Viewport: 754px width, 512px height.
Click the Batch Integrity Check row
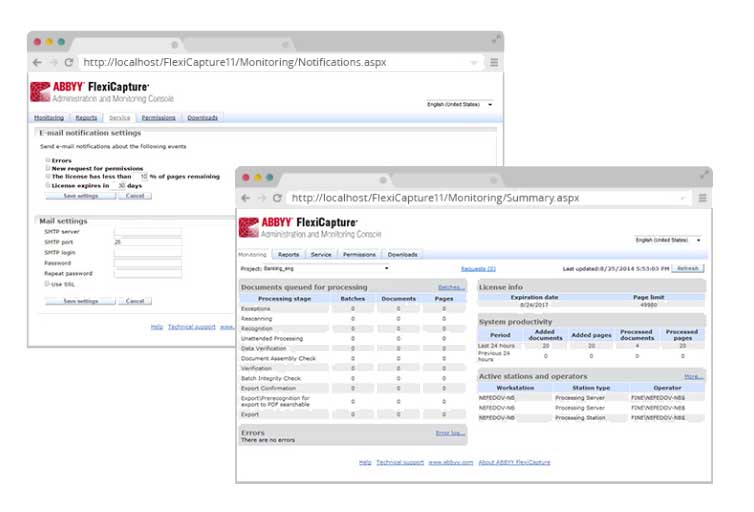[353, 378]
